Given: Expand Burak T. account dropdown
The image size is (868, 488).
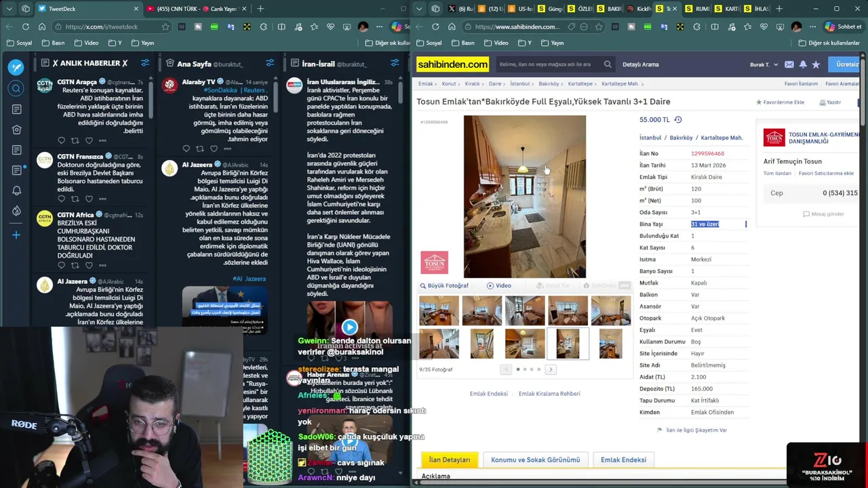Looking at the screenshot, I should tap(764, 64).
